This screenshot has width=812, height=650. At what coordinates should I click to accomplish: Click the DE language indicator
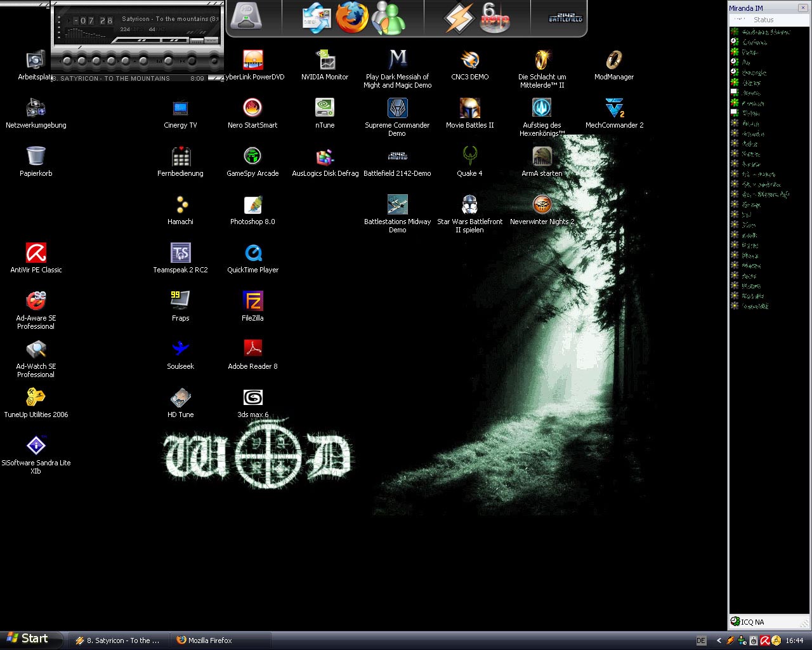[701, 640]
